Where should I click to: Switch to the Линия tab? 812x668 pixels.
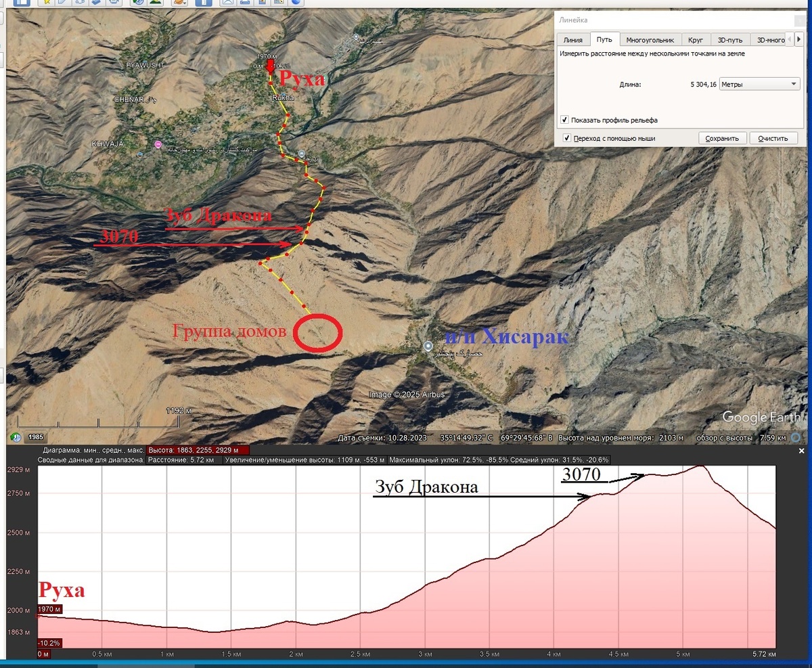(572, 40)
